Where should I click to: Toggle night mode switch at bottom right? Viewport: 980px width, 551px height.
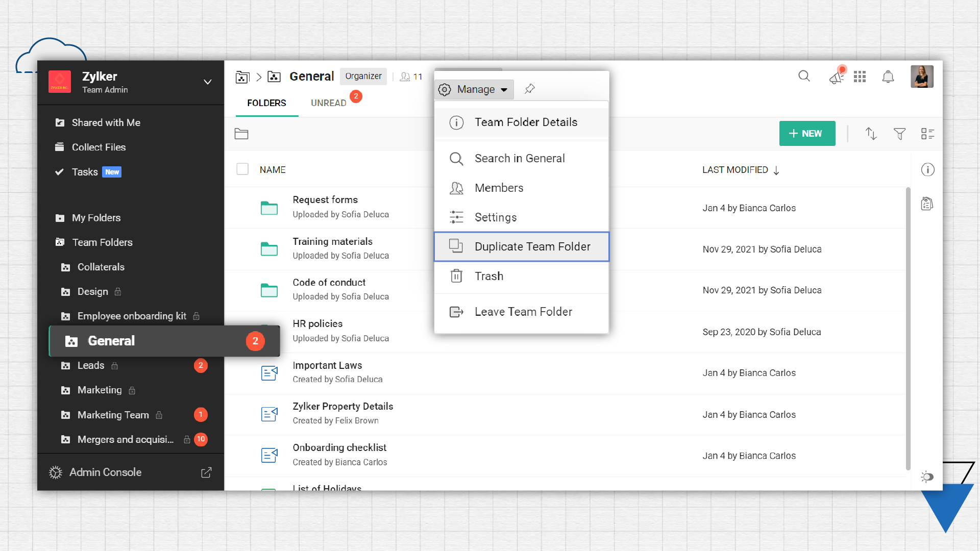coord(927,477)
